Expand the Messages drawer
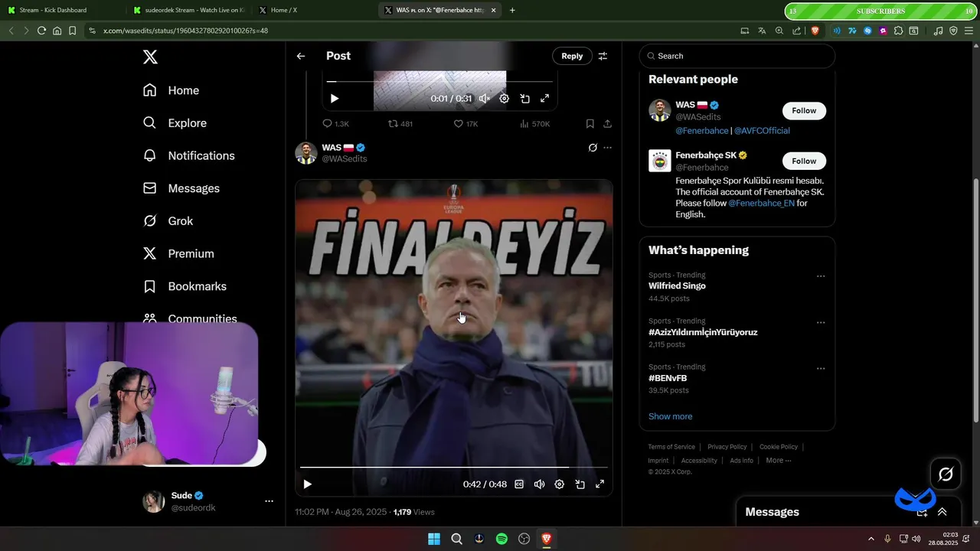The height and width of the screenshot is (551, 980). tap(942, 512)
